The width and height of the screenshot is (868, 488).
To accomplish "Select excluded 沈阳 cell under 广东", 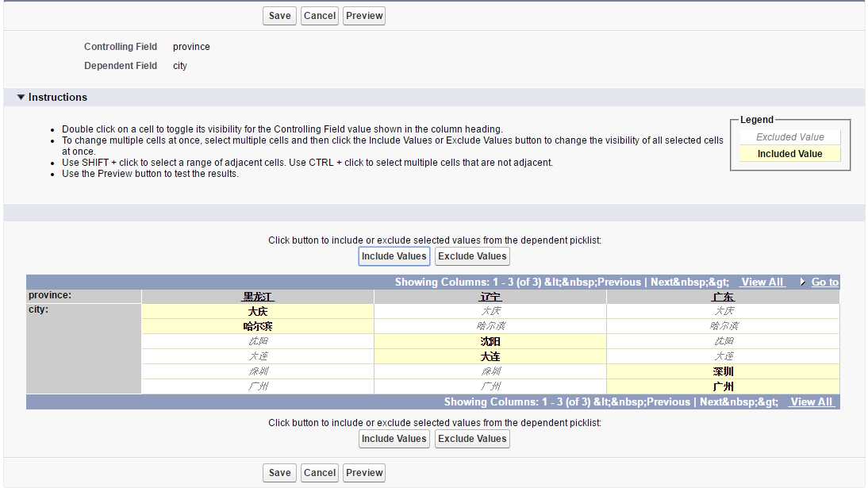I will (x=724, y=341).
